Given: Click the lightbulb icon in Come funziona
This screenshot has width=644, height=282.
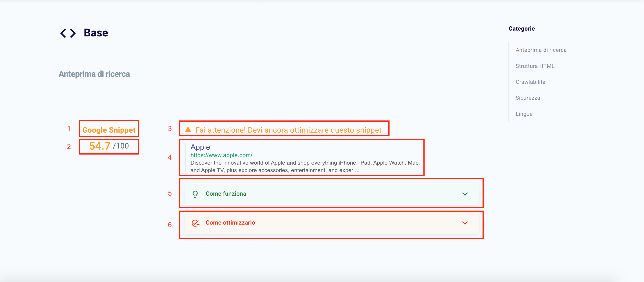Looking at the screenshot, I should 195,194.
